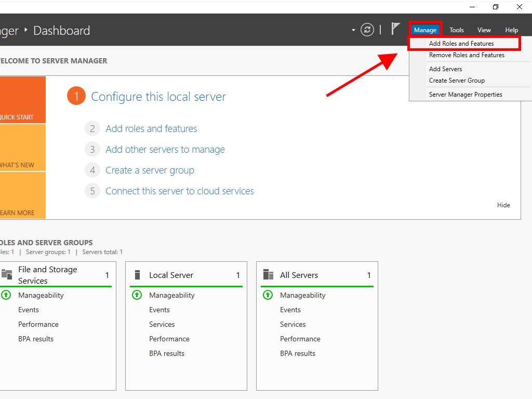
Task: Click the refresh dashboard icon
Action: coord(367,30)
